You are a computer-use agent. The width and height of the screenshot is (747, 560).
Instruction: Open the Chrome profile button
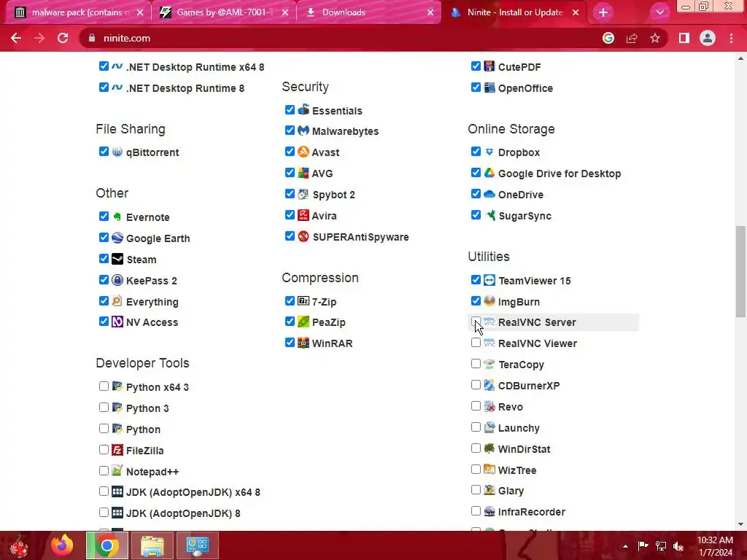[708, 38]
